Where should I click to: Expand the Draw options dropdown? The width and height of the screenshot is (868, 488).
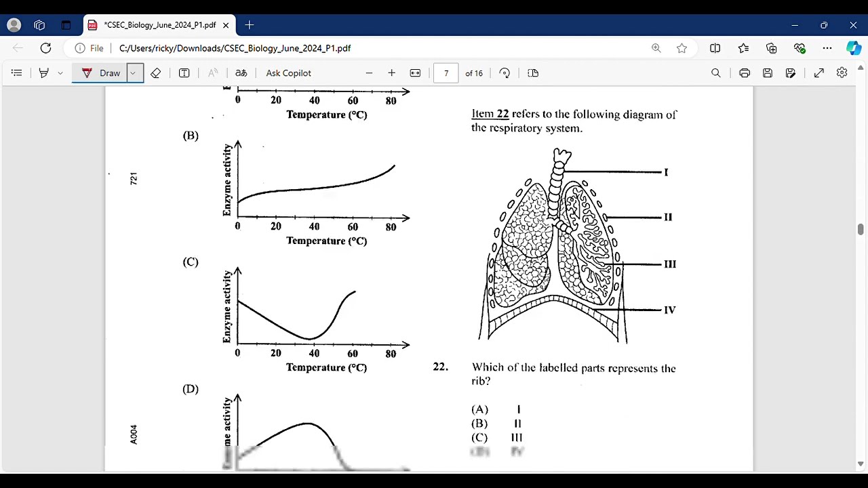click(x=134, y=73)
